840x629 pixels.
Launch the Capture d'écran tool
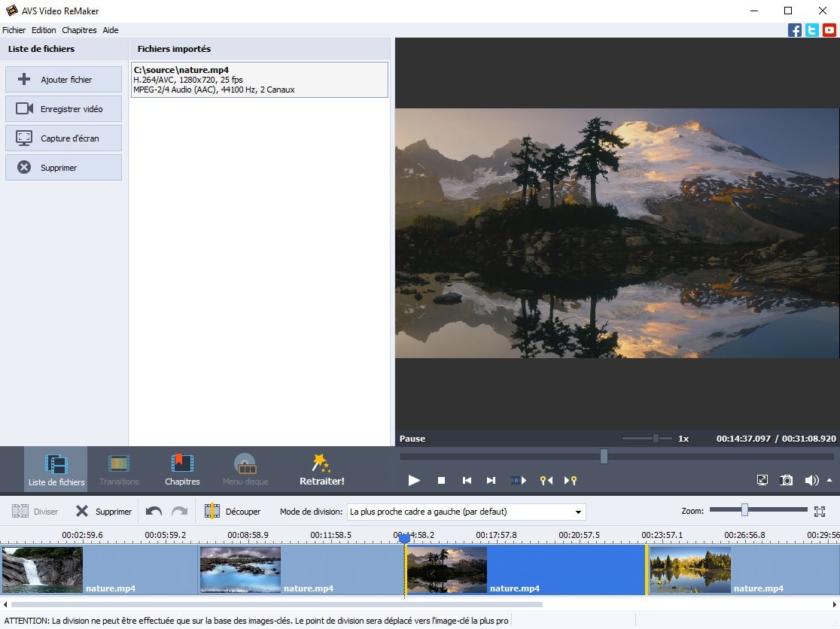(x=63, y=138)
